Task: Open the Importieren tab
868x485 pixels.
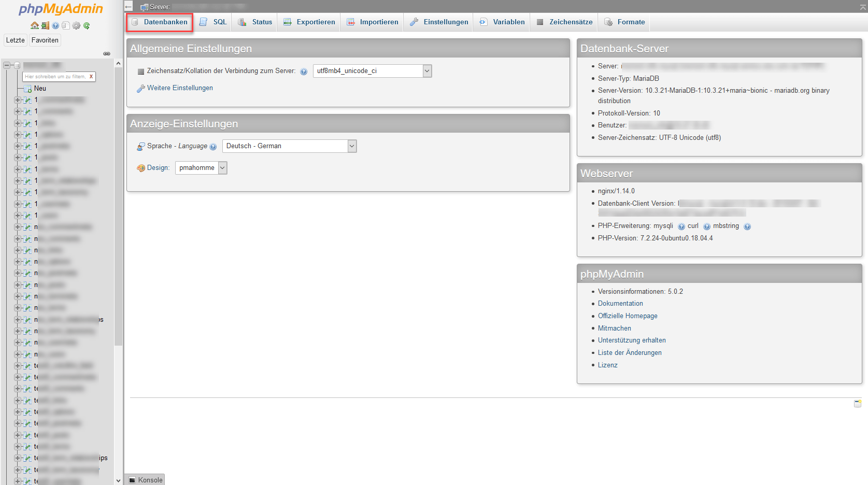Action: click(373, 22)
